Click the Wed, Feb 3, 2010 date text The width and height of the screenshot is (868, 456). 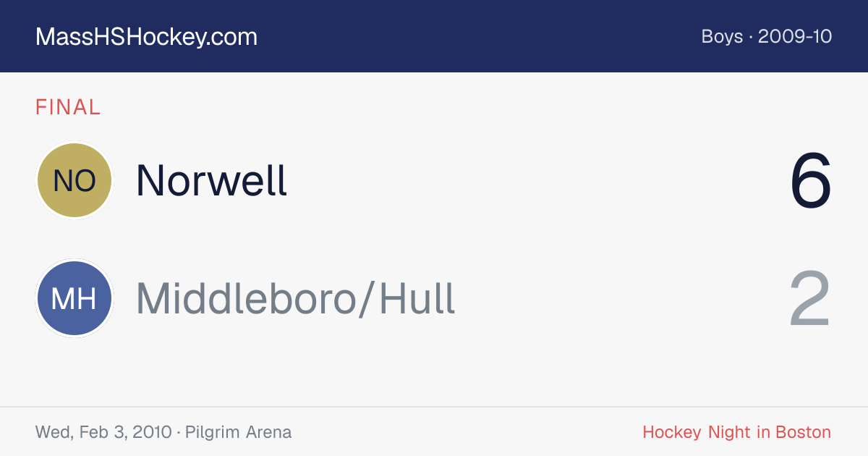(x=103, y=432)
